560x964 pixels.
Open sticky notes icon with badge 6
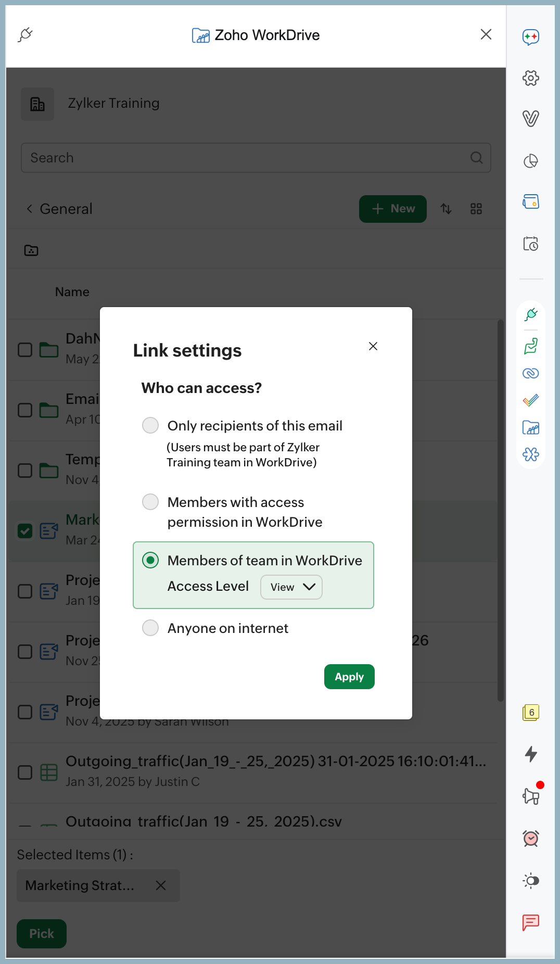(530, 713)
